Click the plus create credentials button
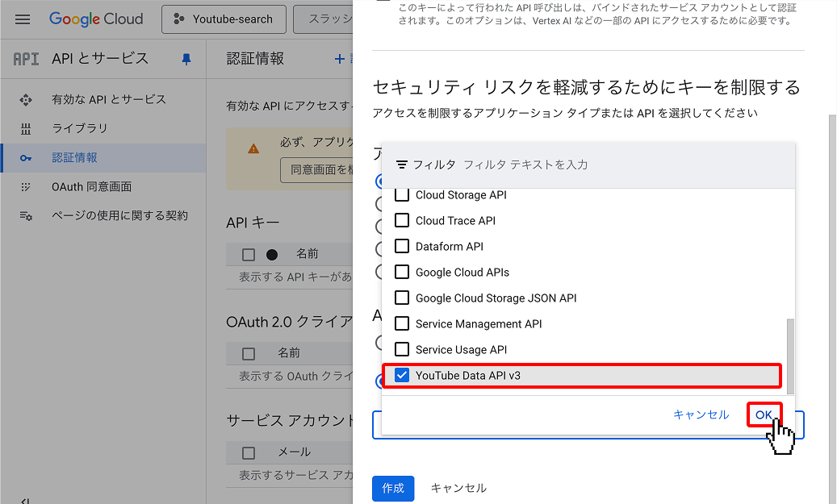 point(340,59)
